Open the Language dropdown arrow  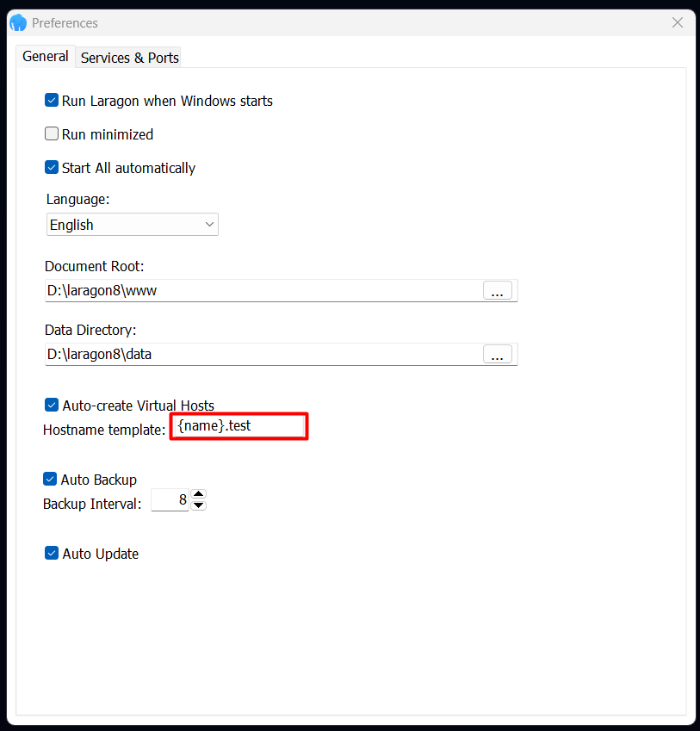click(x=208, y=224)
